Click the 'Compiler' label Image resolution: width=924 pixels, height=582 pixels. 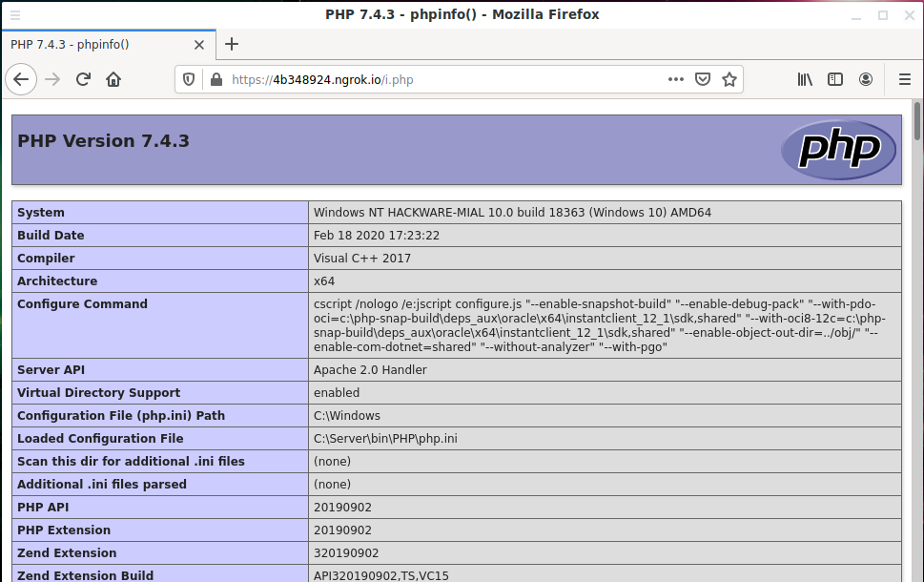(x=46, y=259)
